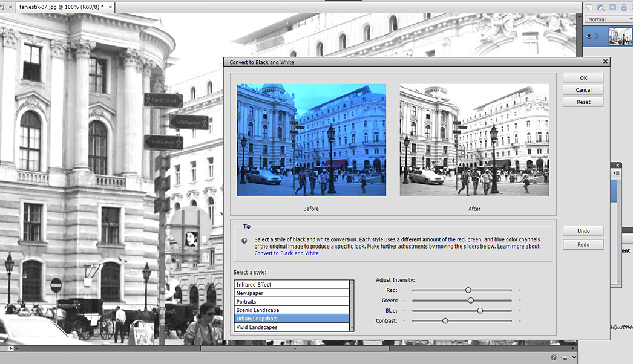Click the status bar help icon
The width and height of the screenshot is (633, 364).
tap(554, 357)
